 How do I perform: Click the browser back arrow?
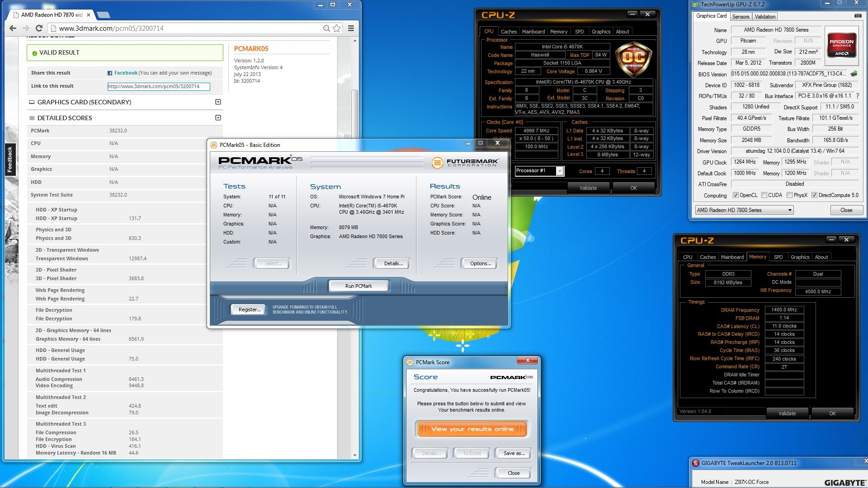pyautogui.click(x=13, y=28)
